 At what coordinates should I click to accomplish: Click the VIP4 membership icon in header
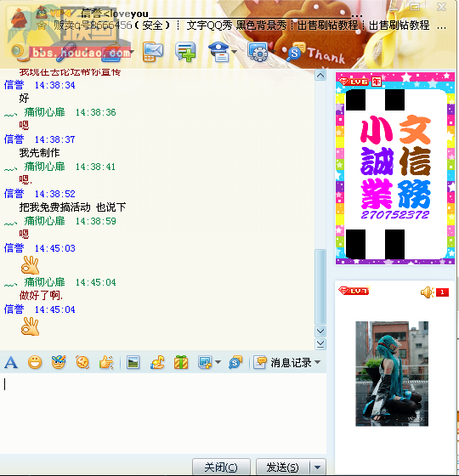pyautogui.click(x=60, y=14)
